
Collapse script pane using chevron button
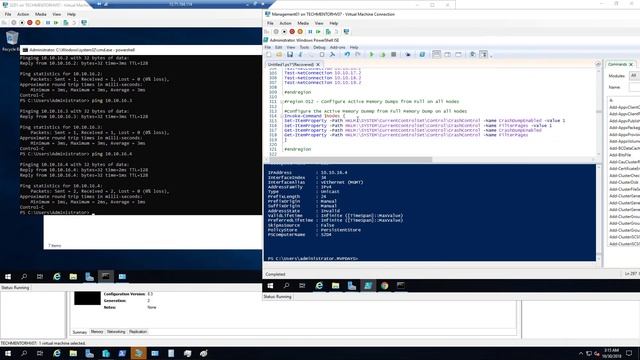click(x=598, y=64)
